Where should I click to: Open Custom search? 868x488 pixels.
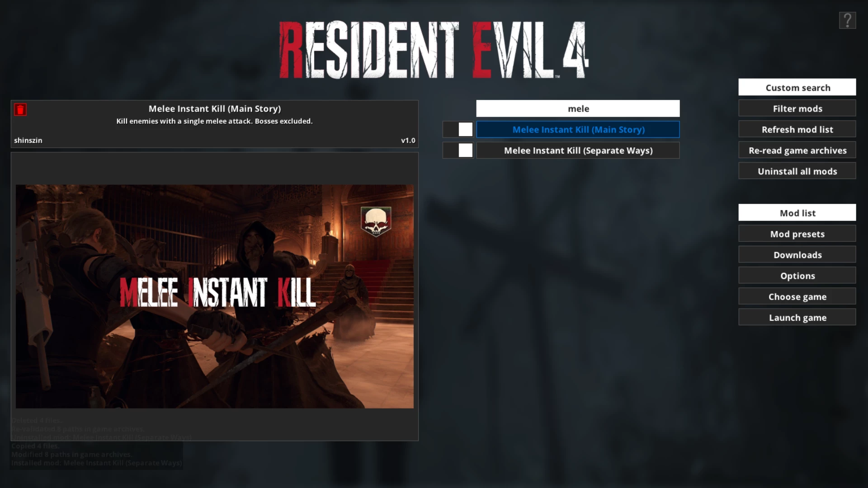(x=797, y=87)
